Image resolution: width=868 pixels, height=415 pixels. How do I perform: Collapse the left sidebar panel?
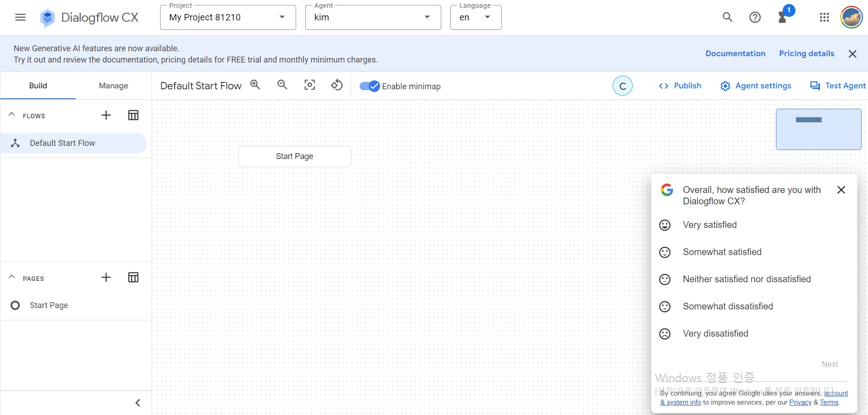point(138,403)
